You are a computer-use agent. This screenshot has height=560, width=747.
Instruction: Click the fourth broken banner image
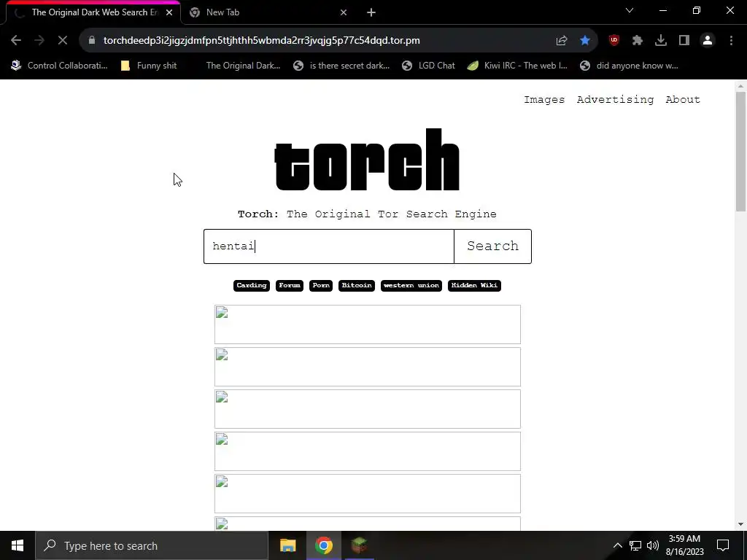[x=368, y=451]
